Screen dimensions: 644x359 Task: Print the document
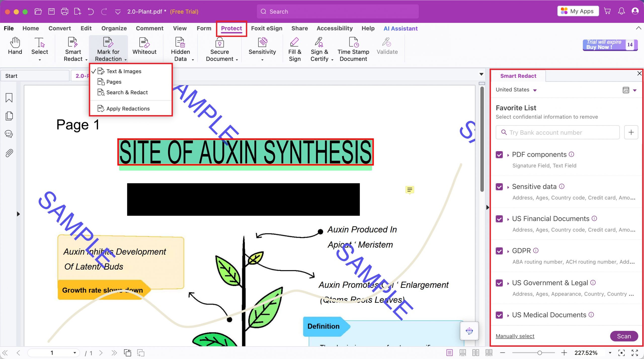65,12
